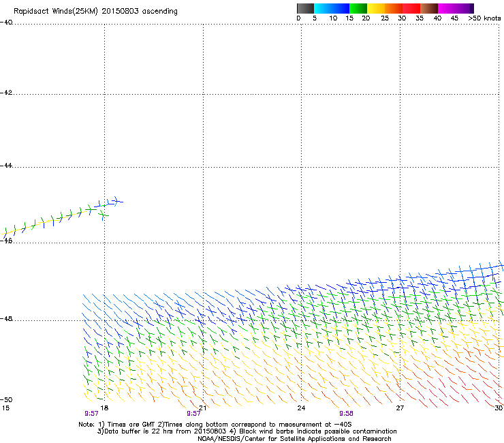The width and height of the screenshot is (504, 443).
Task: Click the NOAA/NESDIS credit line
Action: coord(294,439)
